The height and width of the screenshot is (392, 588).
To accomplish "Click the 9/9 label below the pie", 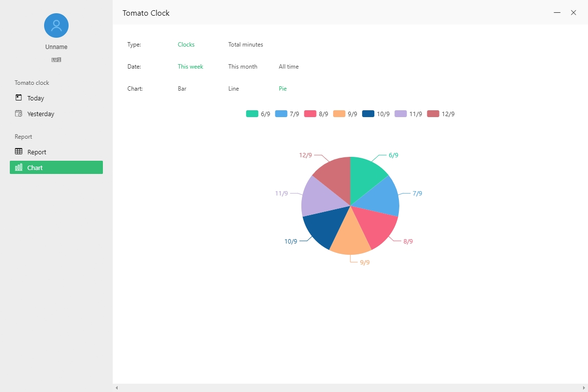I will (365, 263).
